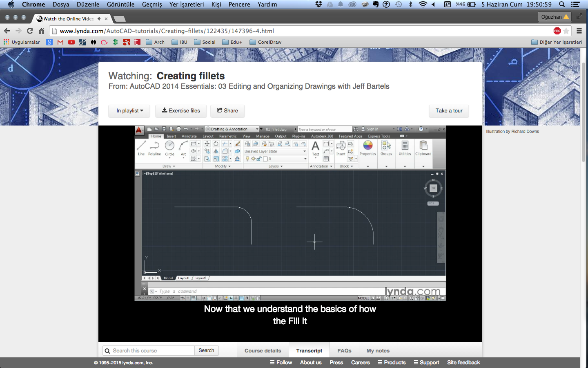Expand the Draw panel
This screenshot has width=588, height=368.
[169, 166]
